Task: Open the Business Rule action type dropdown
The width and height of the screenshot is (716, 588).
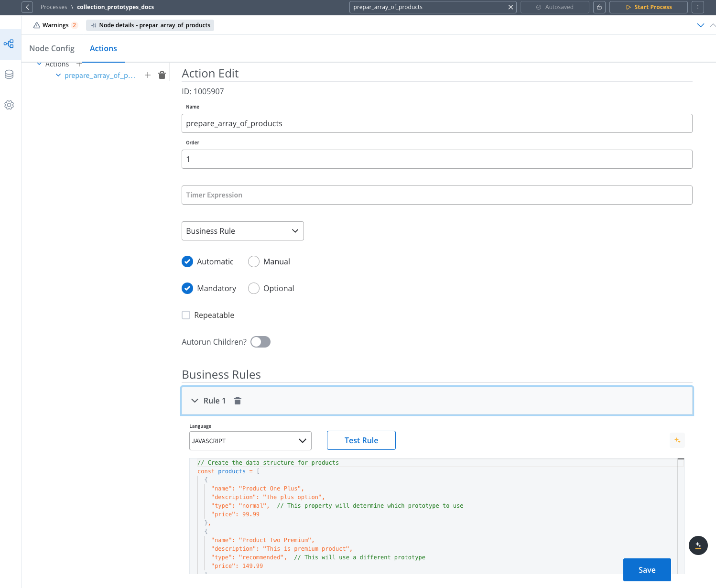Action: click(x=243, y=231)
